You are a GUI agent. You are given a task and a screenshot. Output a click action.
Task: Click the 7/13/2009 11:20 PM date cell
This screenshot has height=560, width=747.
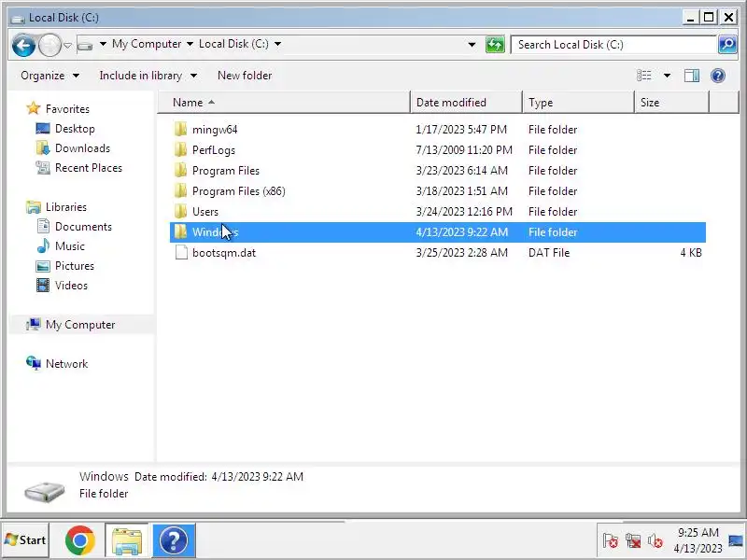[464, 150]
